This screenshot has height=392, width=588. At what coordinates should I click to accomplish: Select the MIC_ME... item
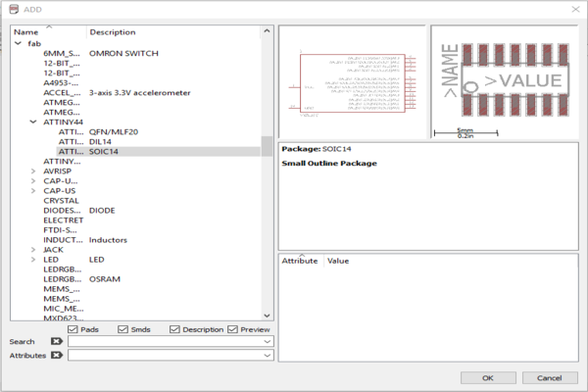[x=64, y=309]
